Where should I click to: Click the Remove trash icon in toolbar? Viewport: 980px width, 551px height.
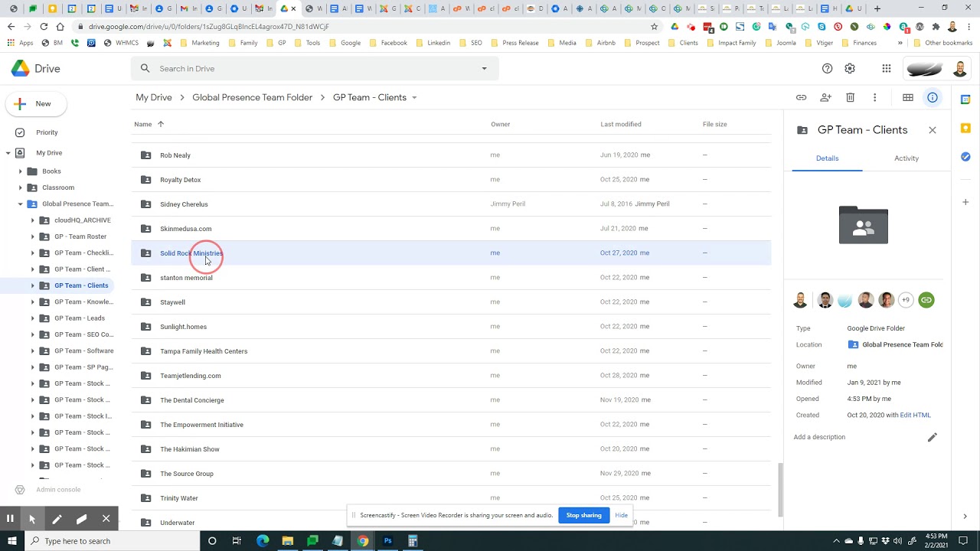[850, 97]
